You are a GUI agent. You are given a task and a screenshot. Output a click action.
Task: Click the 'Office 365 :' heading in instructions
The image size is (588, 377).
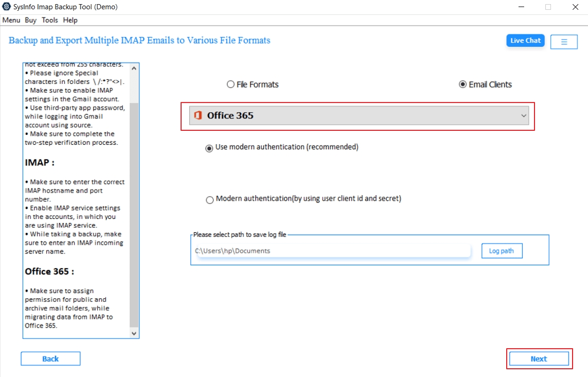pos(49,271)
